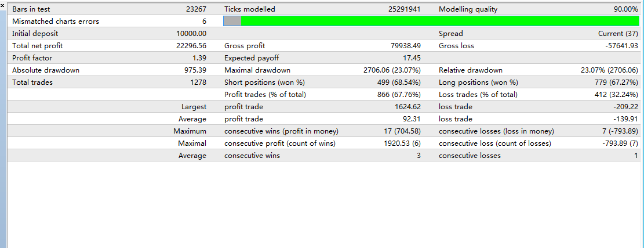Click the average consecutive wins value 3

[x=418, y=156]
